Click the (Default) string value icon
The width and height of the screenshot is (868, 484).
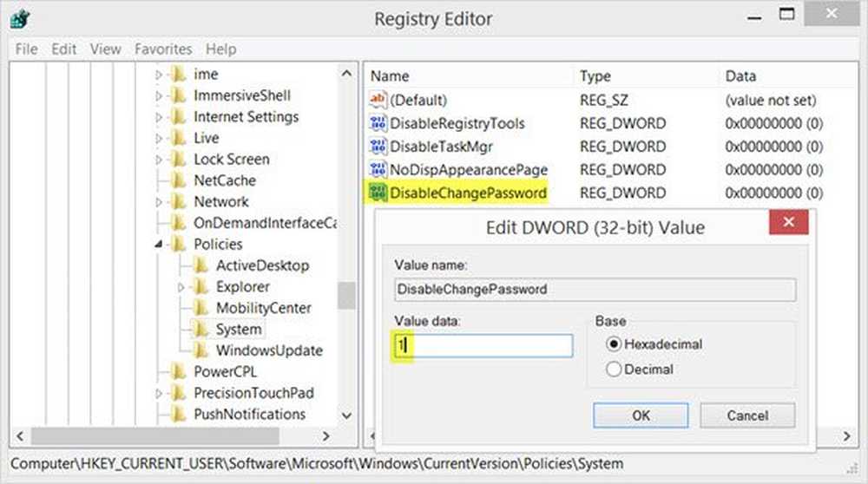[378, 100]
